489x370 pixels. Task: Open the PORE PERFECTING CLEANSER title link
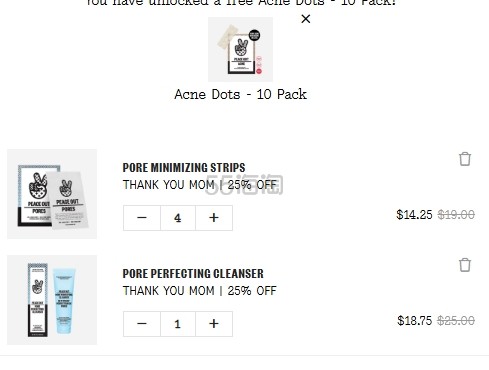point(193,274)
